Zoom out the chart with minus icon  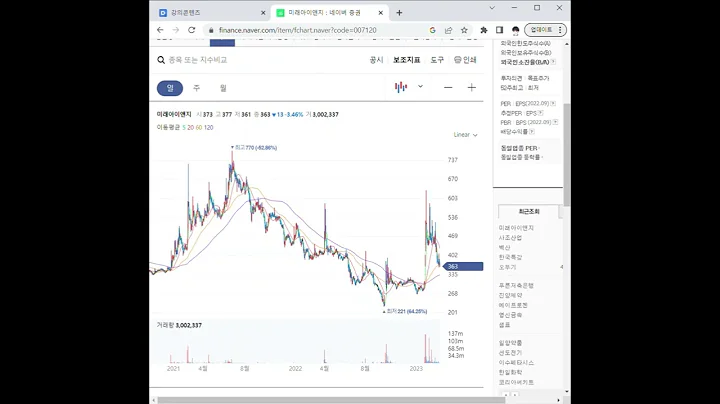coord(448,88)
